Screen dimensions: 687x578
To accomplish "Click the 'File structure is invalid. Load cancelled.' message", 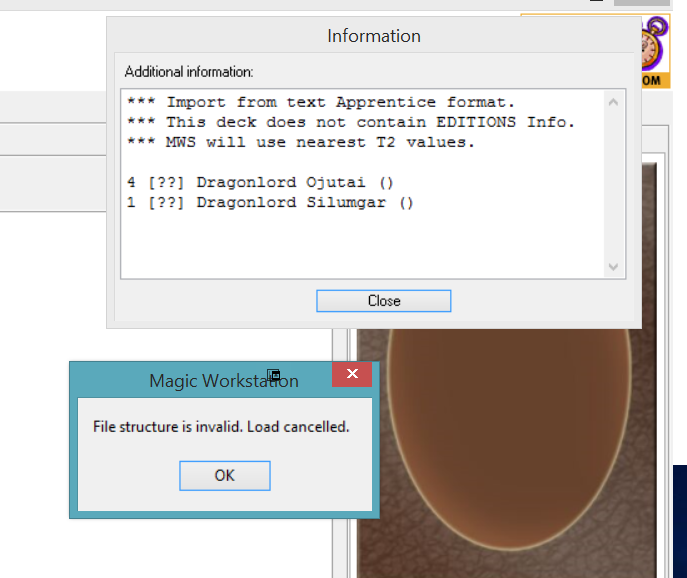I will (221, 427).
